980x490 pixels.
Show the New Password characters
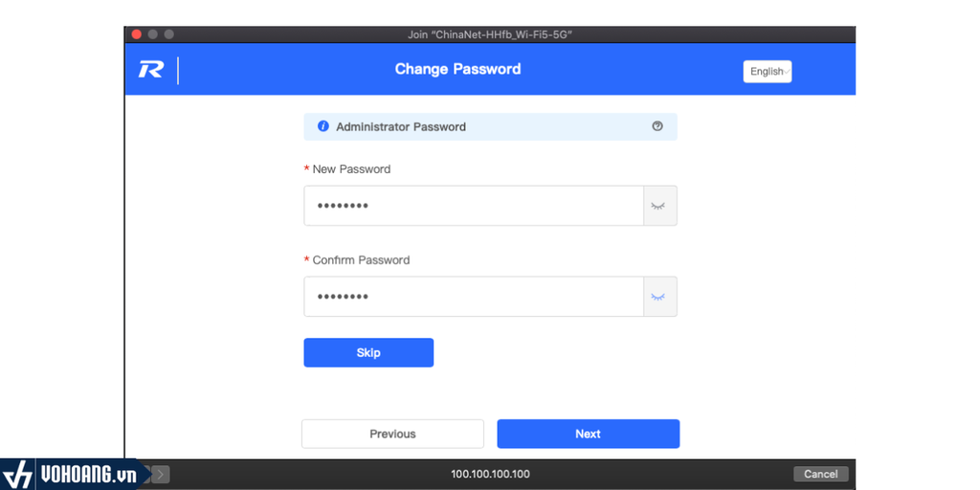[659, 206]
